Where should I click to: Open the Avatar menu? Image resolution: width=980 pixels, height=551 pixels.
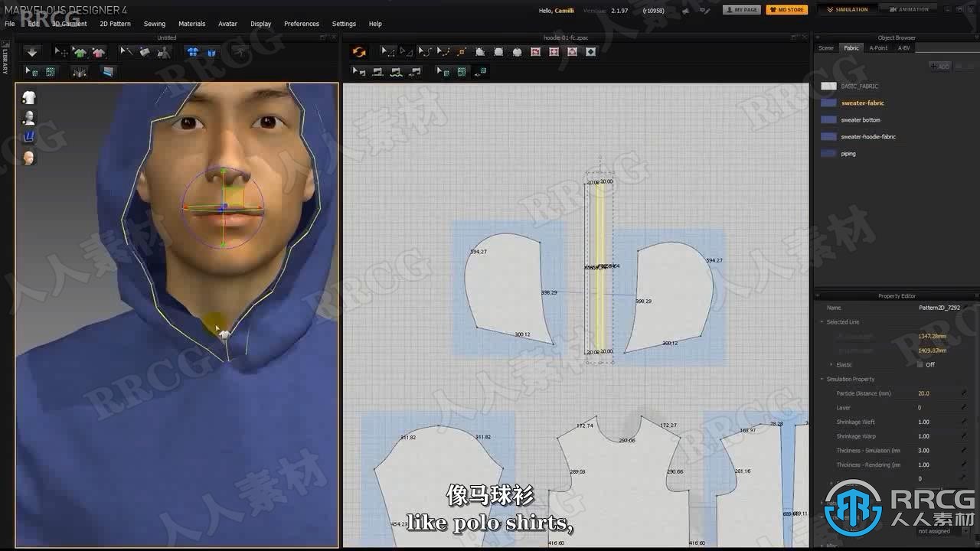click(x=227, y=24)
